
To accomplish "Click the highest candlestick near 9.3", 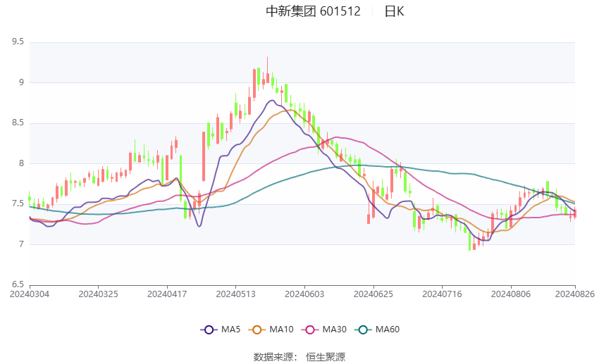I will (267, 70).
